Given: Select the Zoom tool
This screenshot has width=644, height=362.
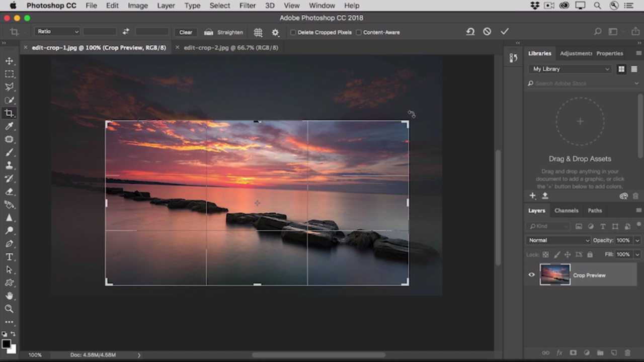Looking at the screenshot, I should (9, 309).
